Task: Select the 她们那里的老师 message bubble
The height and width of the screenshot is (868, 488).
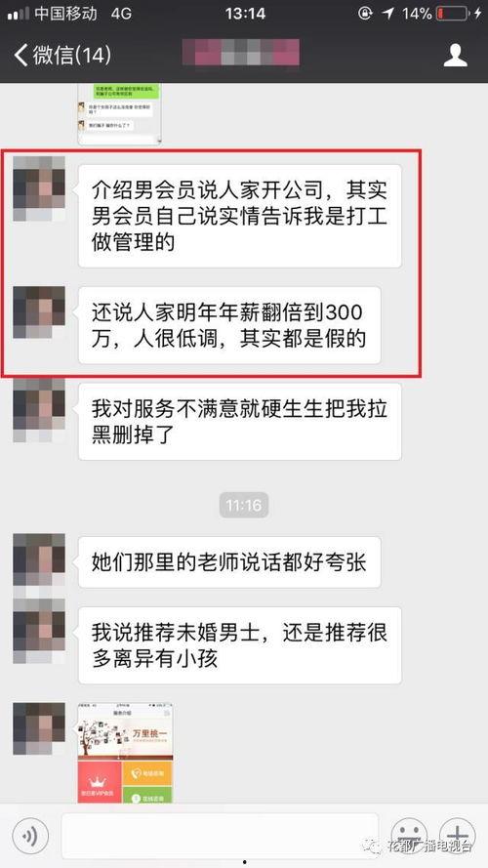Action: 229,561
